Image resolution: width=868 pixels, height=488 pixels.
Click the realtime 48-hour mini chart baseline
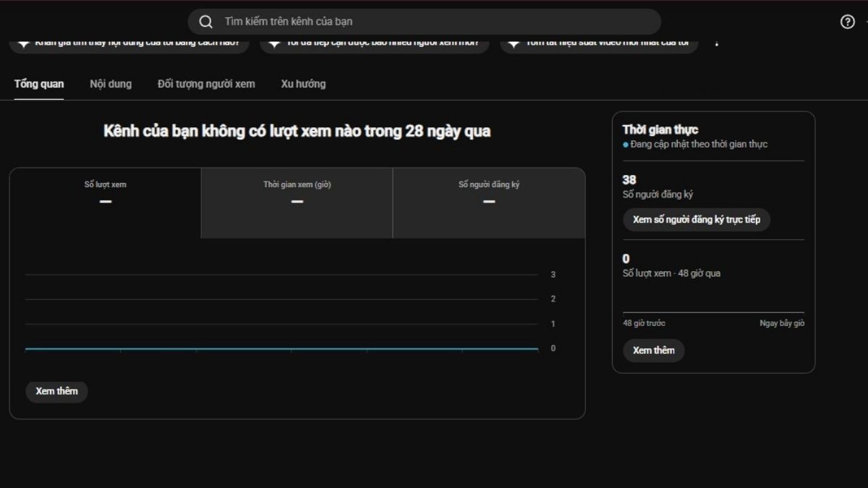coord(713,312)
